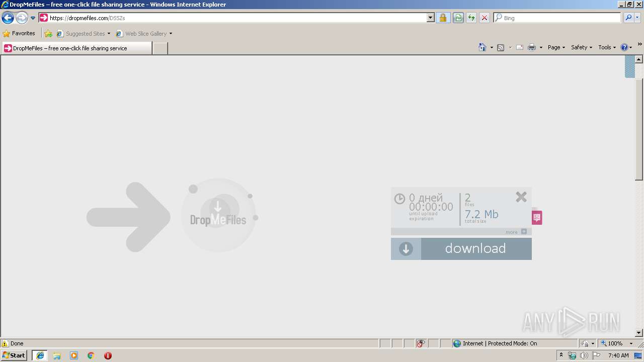
Task: Click the network tray icon
Action: click(572, 355)
